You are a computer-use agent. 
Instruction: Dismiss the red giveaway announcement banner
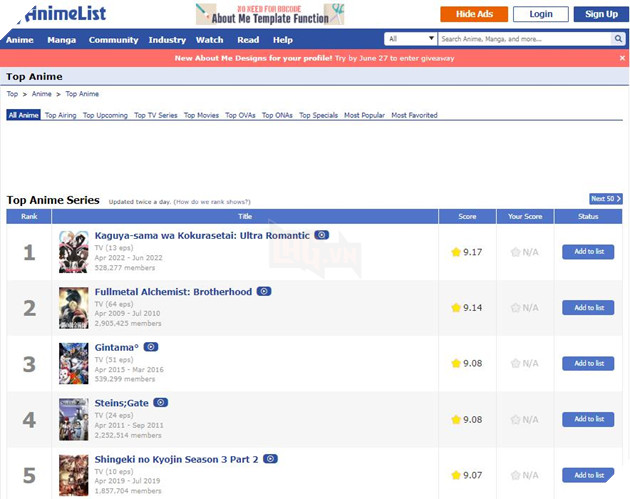click(x=620, y=58)
